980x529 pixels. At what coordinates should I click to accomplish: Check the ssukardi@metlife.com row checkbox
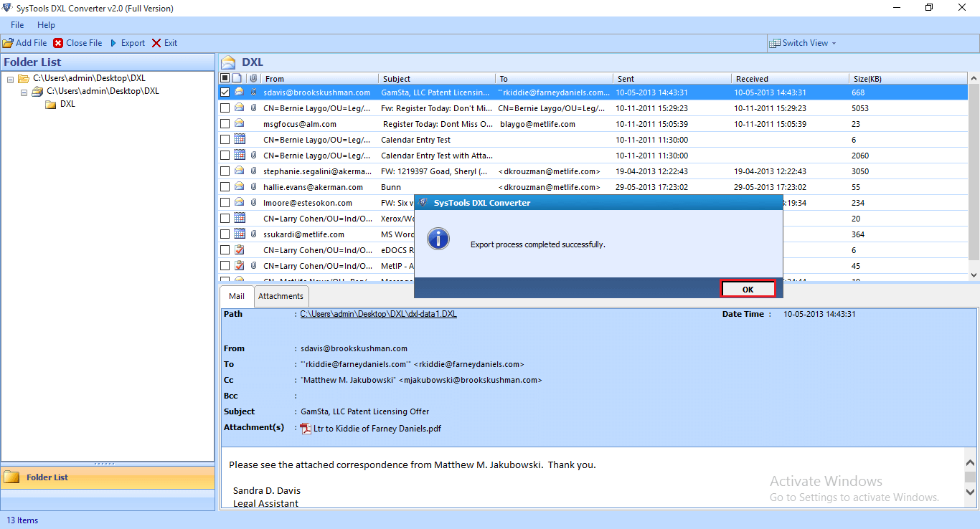pos(225,234)
